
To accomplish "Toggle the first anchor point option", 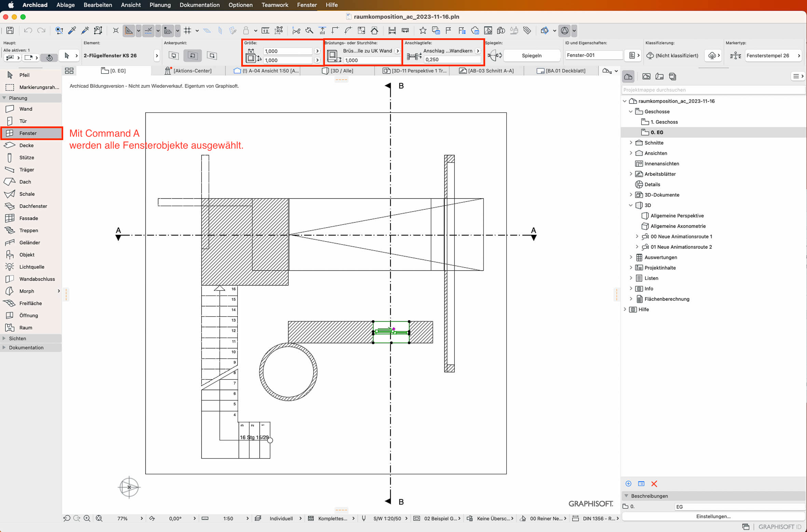I will click(174, 55).
